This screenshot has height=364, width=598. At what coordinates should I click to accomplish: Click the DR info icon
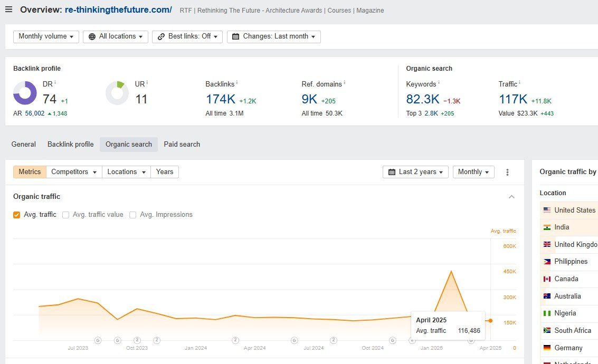click(55, 82)
